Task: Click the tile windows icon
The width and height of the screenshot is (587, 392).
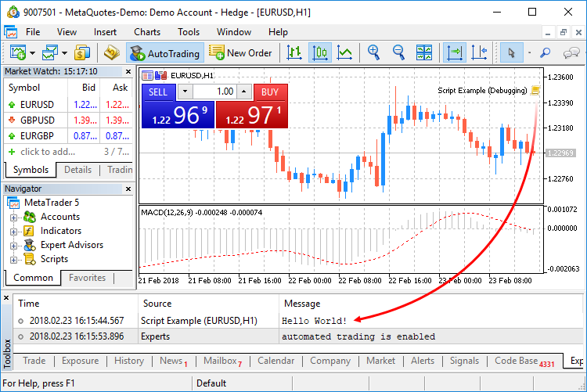Action: pos(423,52)
